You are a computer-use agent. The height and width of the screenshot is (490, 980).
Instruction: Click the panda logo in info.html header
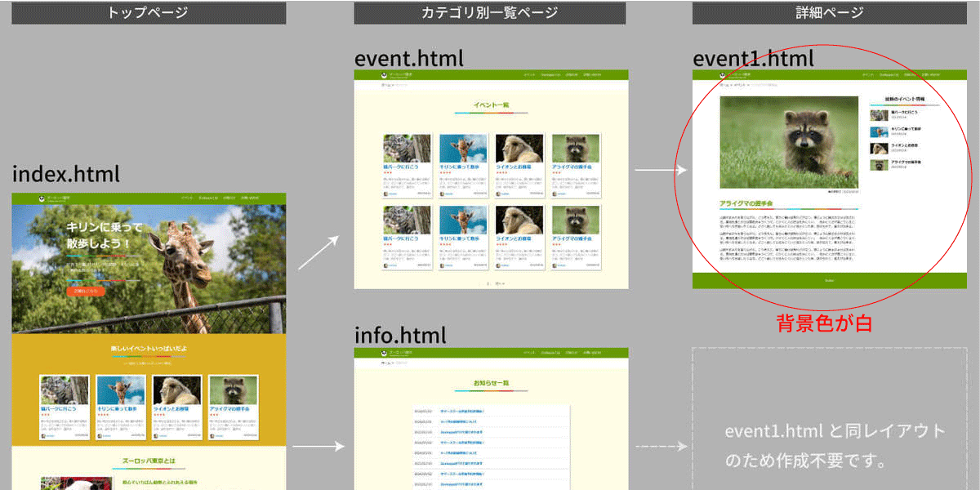(385, 353)
